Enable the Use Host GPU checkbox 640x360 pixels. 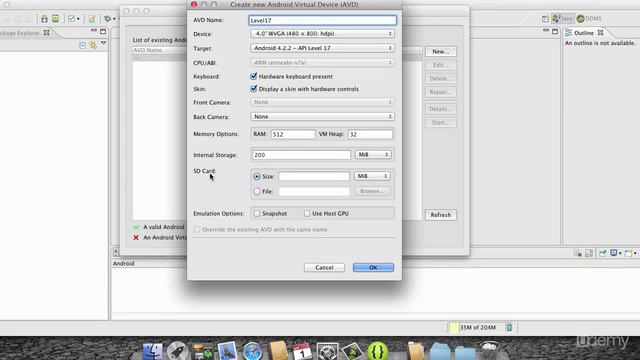click(x=307, y=213)
